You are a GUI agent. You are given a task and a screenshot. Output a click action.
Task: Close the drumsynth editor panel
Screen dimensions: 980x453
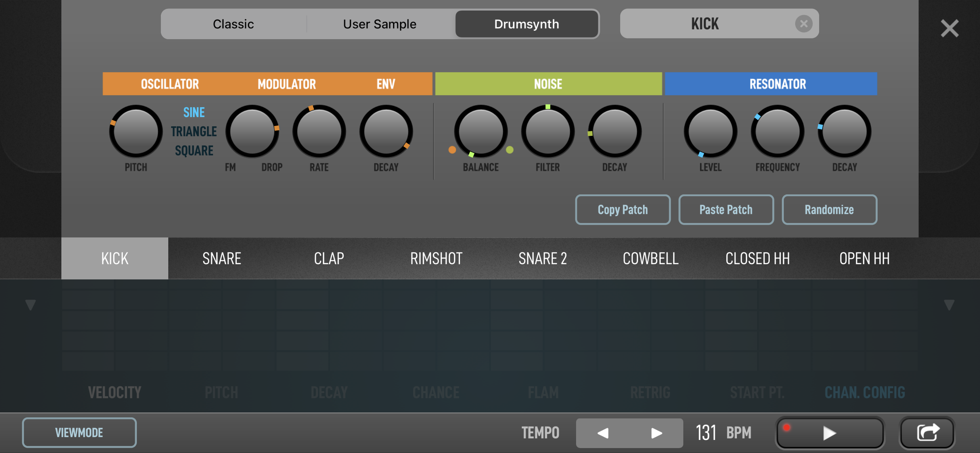(x=949, y=29)
